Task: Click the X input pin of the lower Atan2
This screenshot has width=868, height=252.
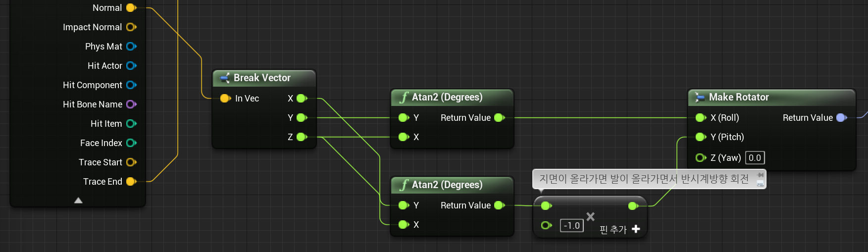Action: point(404,225)
